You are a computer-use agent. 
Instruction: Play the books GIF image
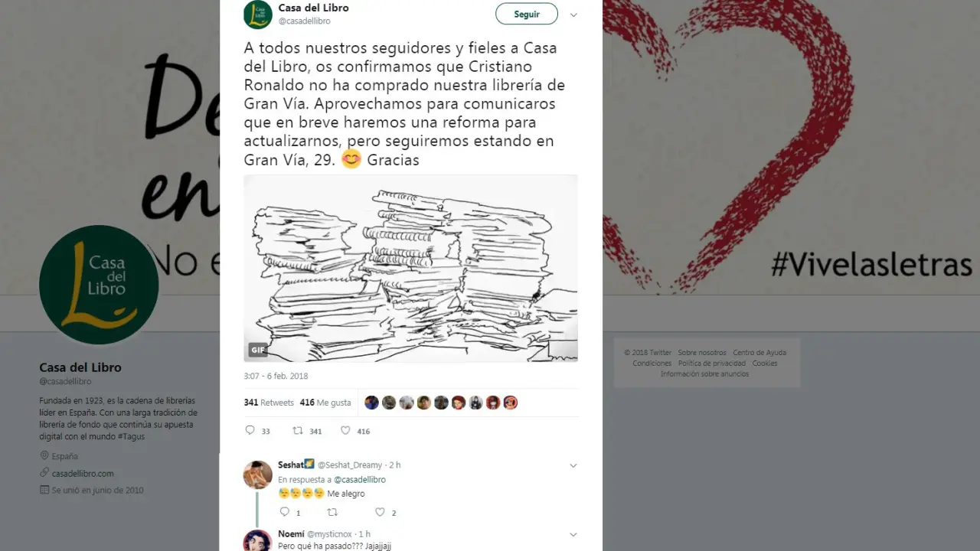pyautogui.click(x=410, y=268)
